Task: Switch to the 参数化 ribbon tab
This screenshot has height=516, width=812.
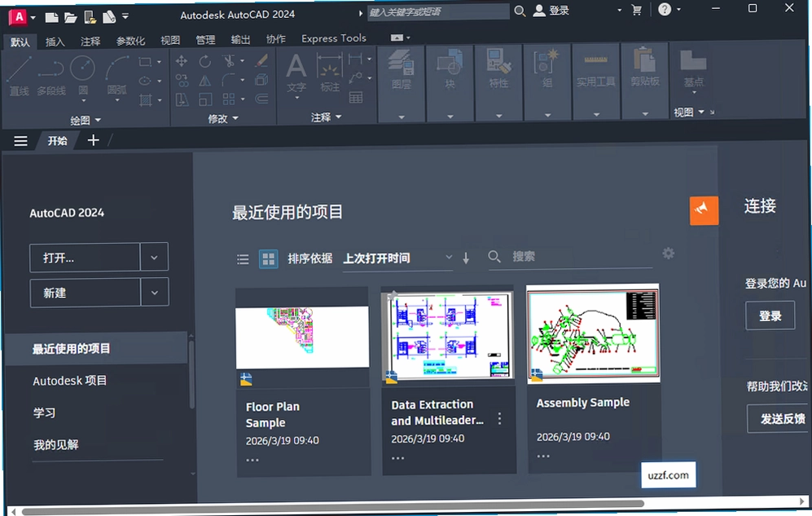Action: (x=130, y=41)
